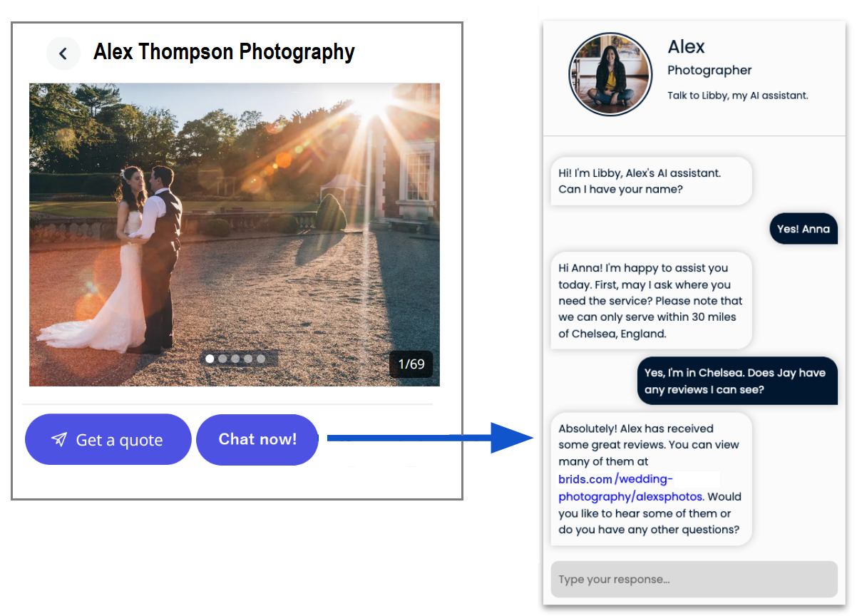Viewport: 857px width, 616px height.
Task: Click the paper plane icon in Get a quote
Action: (59, 440)
